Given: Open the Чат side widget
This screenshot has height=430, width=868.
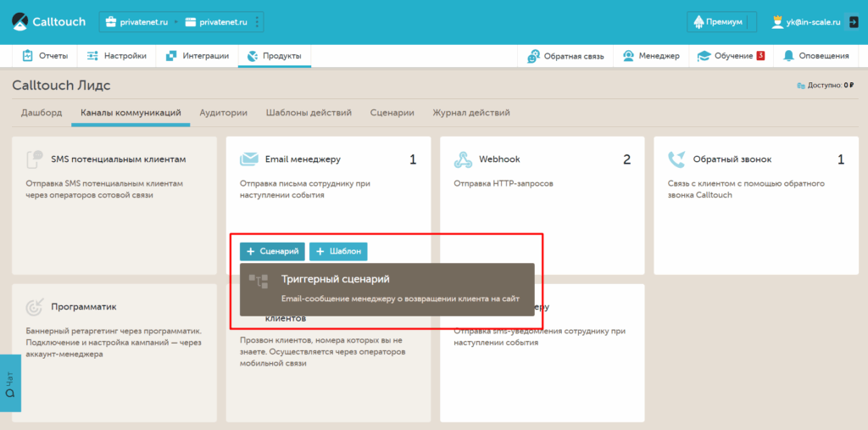Looking at the screenshot, I should [x=10, y=383].
